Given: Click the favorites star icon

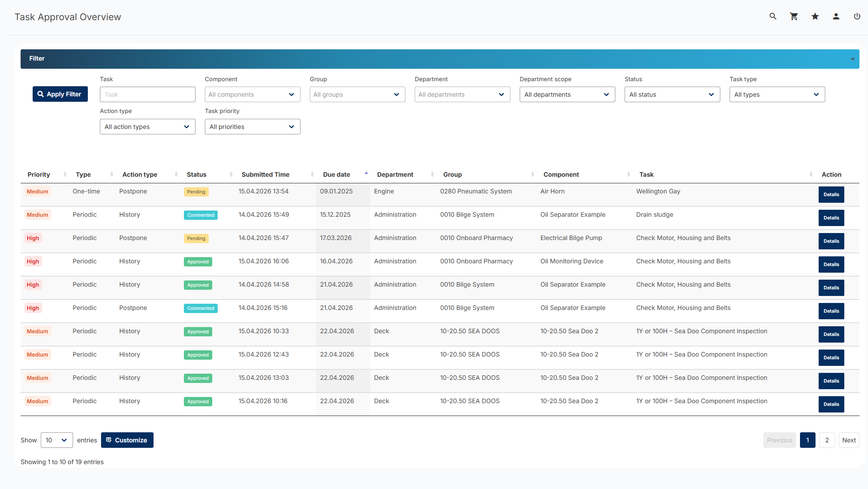Looking at the screenshot, I should pyautogui.click(x=815, y=16).
